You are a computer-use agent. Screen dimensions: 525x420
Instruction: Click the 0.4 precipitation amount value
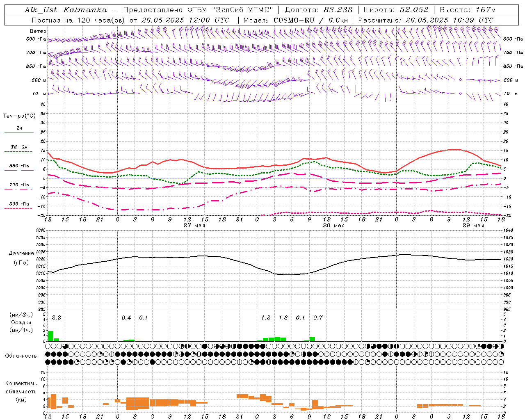(x=126, y=317)
